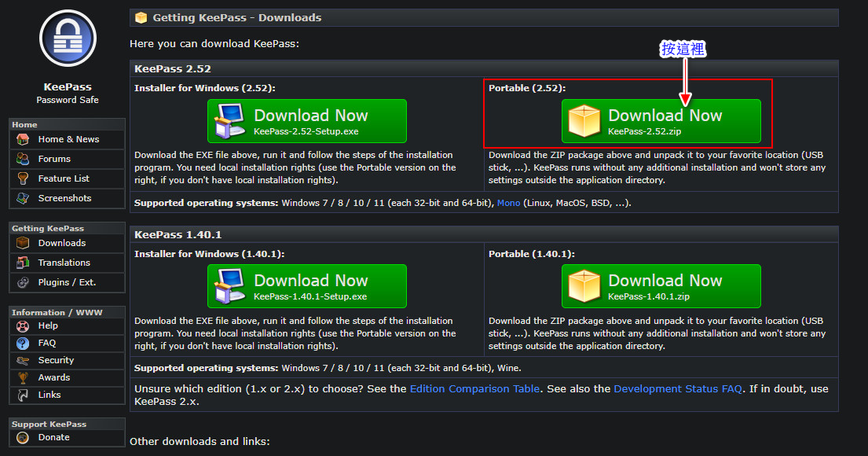
Task: Open the Downloads menu item
Action: (68, 243)
